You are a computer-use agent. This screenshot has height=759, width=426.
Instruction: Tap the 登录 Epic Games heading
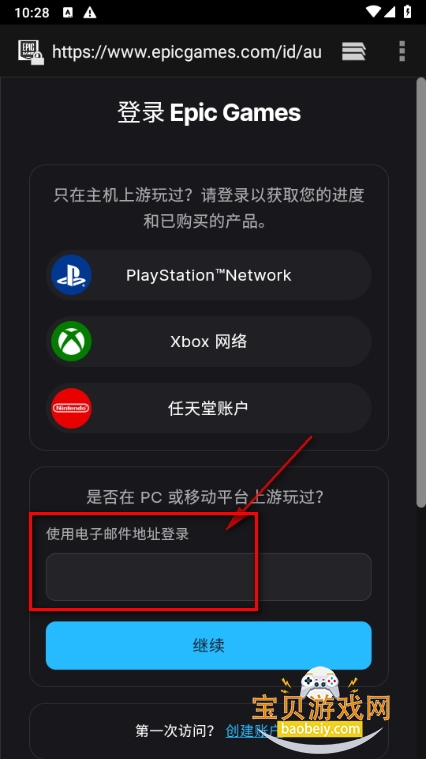[x=209, y=113]
